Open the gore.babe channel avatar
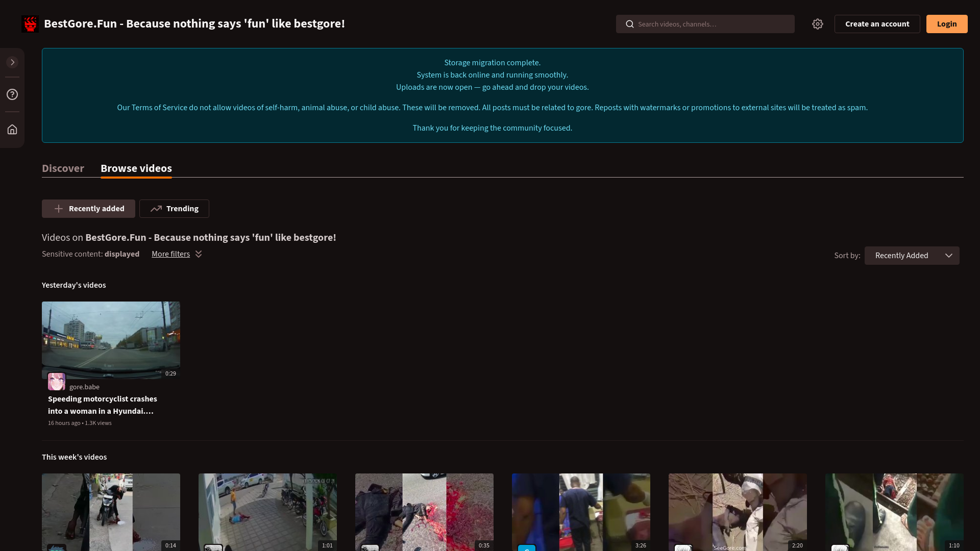980x551 pixels. [57, 382]
